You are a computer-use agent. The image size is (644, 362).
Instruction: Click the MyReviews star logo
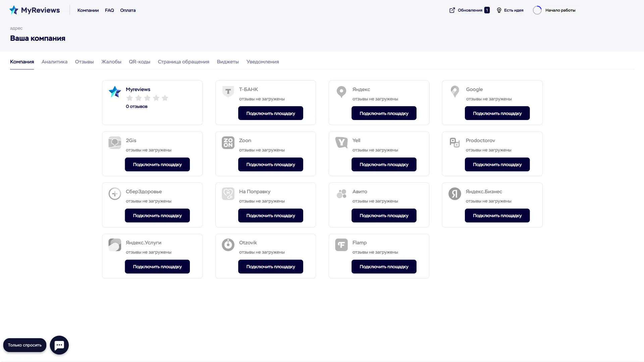14,10
